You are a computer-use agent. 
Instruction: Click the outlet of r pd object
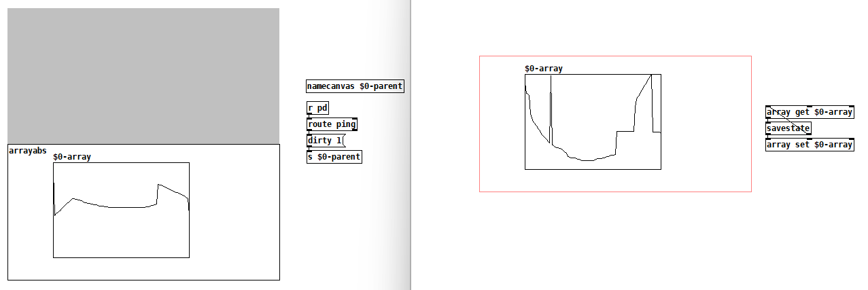[309, 113]
